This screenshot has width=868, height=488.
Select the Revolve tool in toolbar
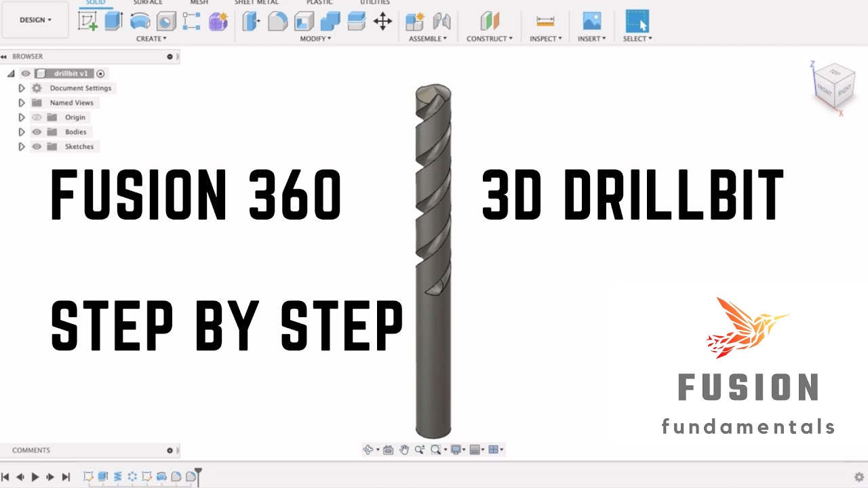pos(140,21)
